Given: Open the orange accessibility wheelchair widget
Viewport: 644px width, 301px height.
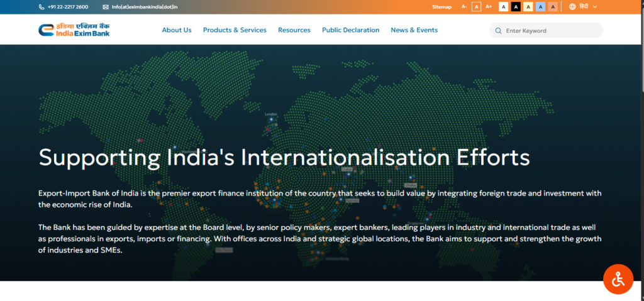Looking at the screenshot, I should coord(618,279).
